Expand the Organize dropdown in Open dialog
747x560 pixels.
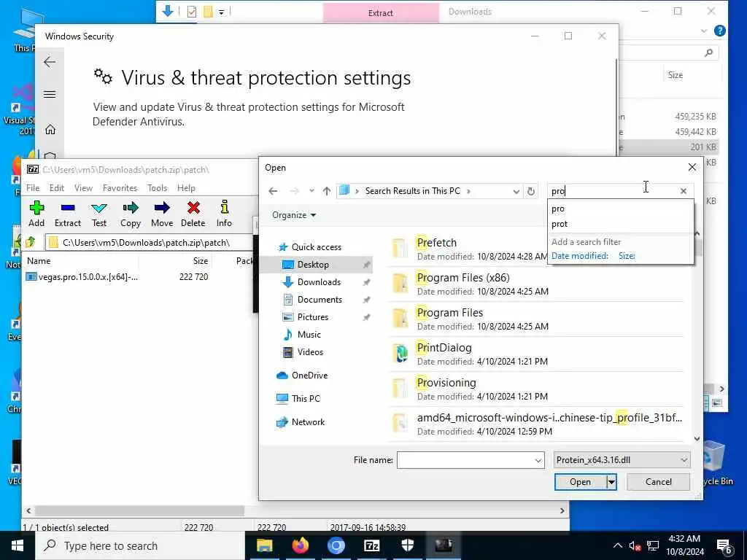point(294,215)
